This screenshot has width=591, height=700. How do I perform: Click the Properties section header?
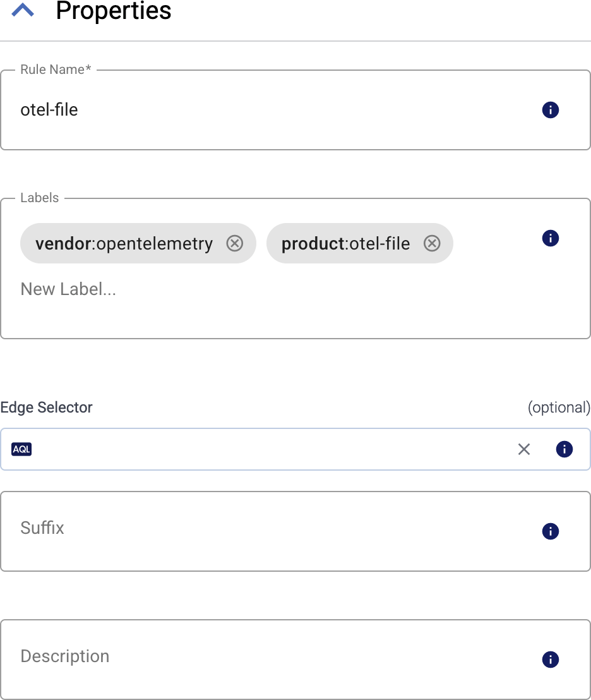pos(114,11)
